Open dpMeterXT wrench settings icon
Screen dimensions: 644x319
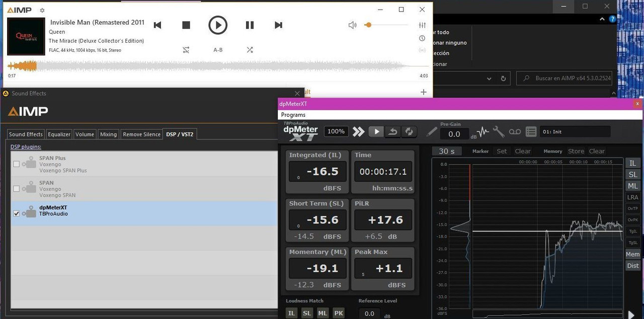pyautogui.click(x=499, y=132)
